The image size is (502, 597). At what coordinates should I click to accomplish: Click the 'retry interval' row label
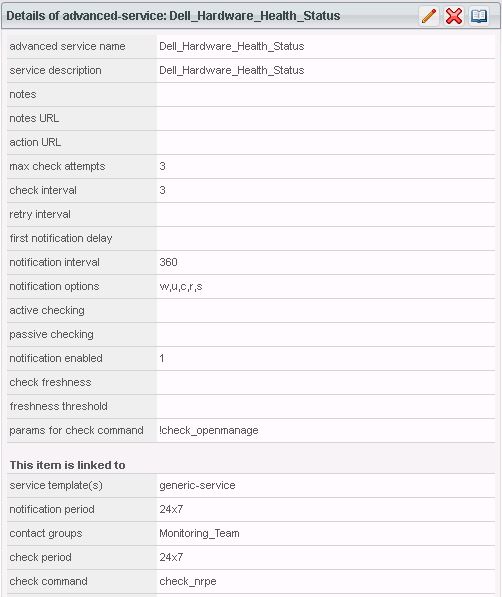pos(40,214)
